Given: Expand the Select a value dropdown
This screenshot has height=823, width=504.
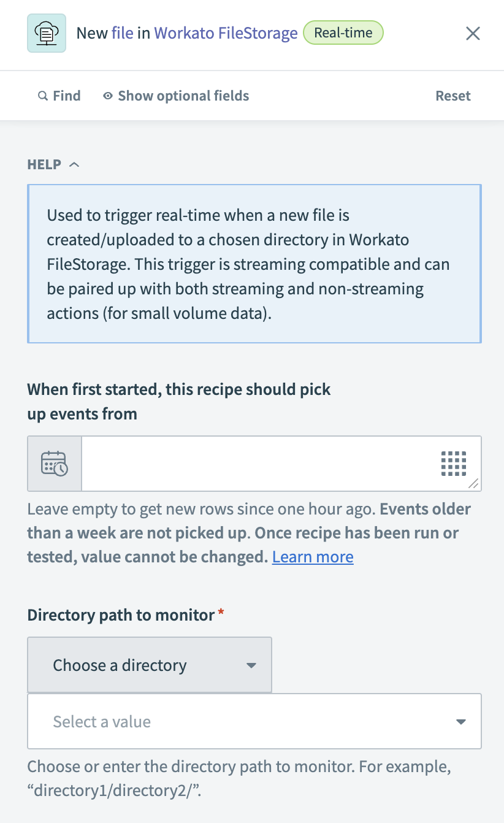Looking at the screenshot, I should pos(254,721).
